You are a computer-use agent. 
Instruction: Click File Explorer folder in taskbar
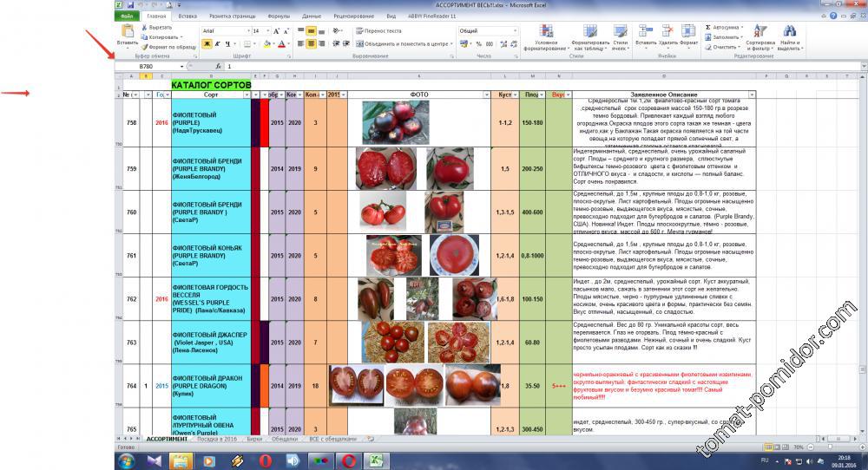(181, 460)
